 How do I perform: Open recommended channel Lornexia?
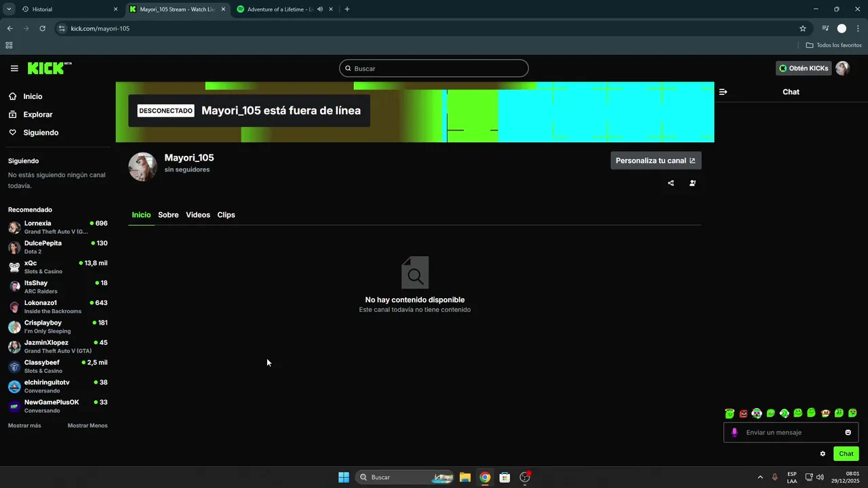(58, 228)
